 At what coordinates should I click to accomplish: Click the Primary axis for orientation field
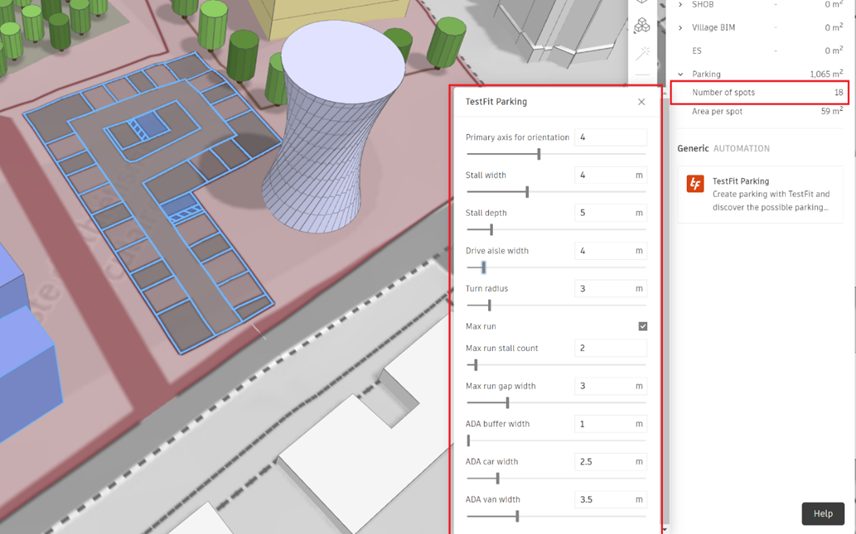pyautogui.click(x=610, y=137)
